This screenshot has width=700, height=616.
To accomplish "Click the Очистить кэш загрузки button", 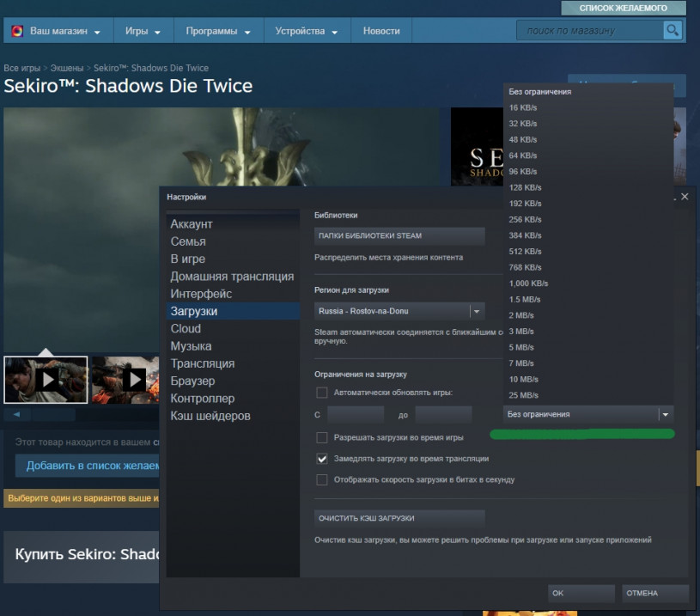I will (x=399, y=518).
